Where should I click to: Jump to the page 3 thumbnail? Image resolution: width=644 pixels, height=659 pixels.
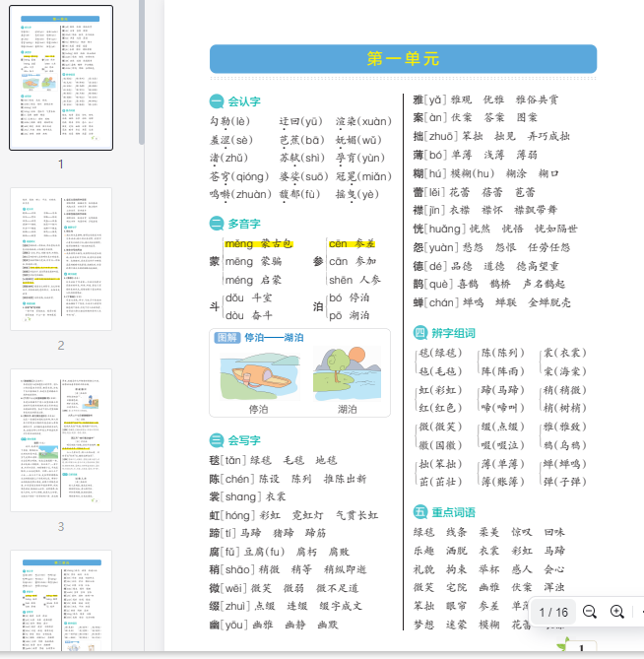pyautogui.click(x=61, y=440)
